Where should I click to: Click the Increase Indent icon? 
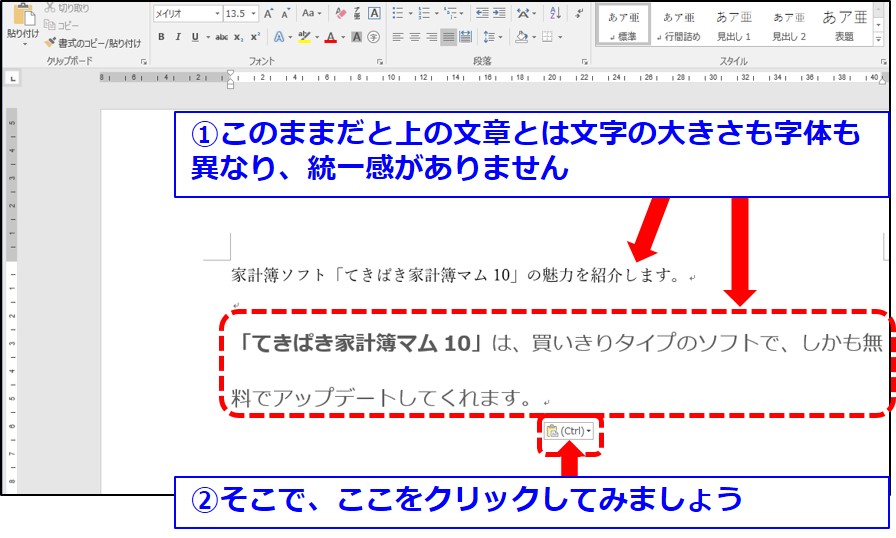click(x=499, y=13)
